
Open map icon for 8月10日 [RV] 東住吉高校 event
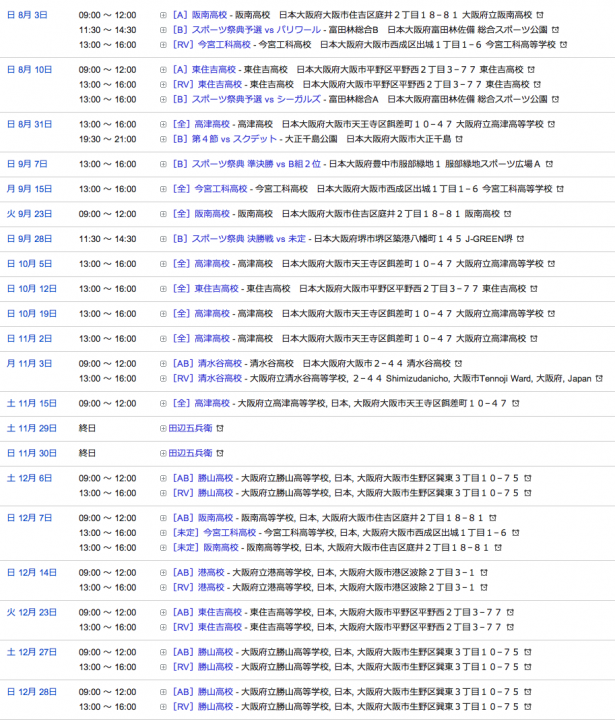point(537,84)
